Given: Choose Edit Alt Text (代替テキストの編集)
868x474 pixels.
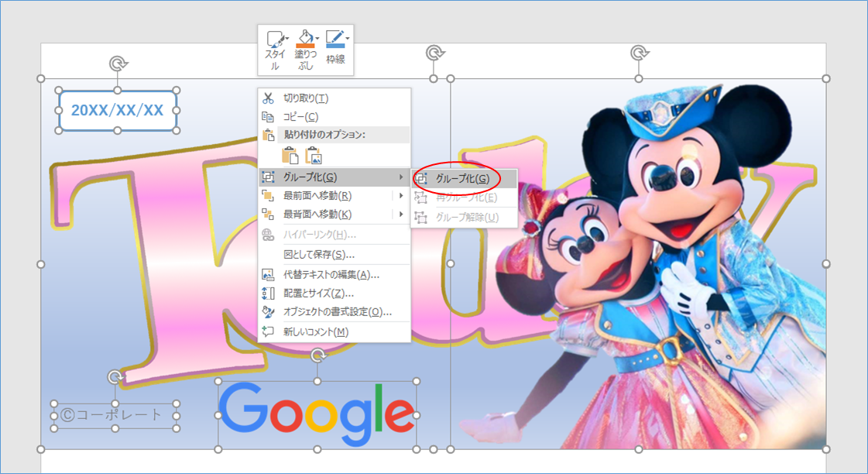Looking at the screenshot, I should (x=335, y=275).
